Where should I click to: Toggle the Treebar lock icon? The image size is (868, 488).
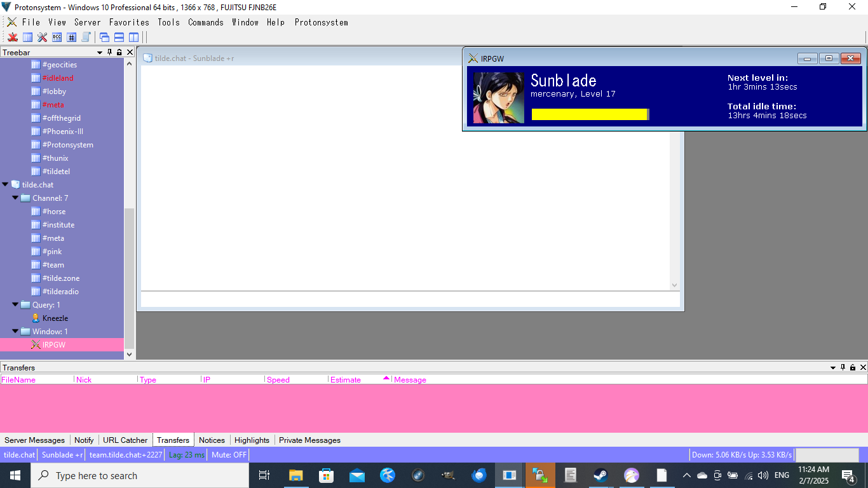[119, 52]
